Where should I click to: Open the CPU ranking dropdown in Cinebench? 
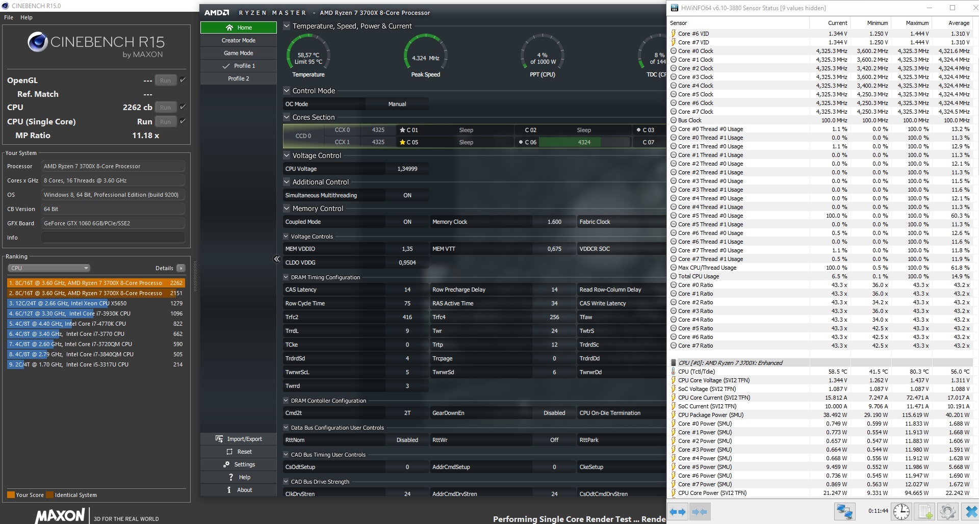pos(49,268)
